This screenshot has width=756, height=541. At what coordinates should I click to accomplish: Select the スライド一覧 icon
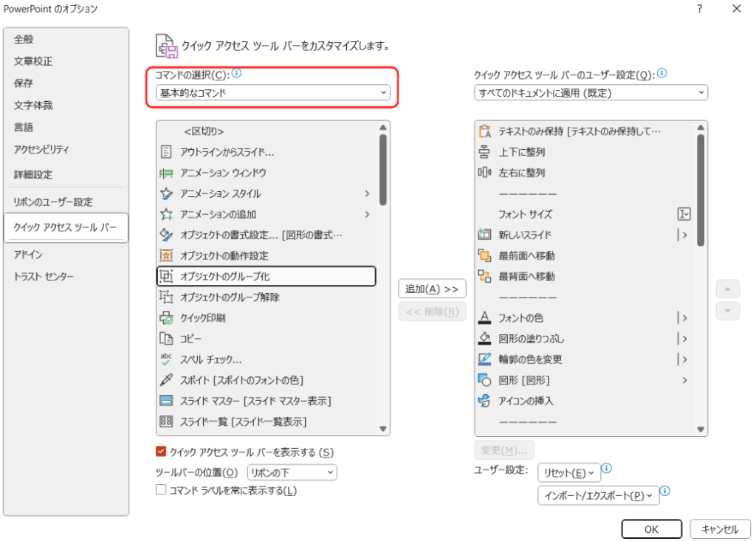tap(166, 421)
